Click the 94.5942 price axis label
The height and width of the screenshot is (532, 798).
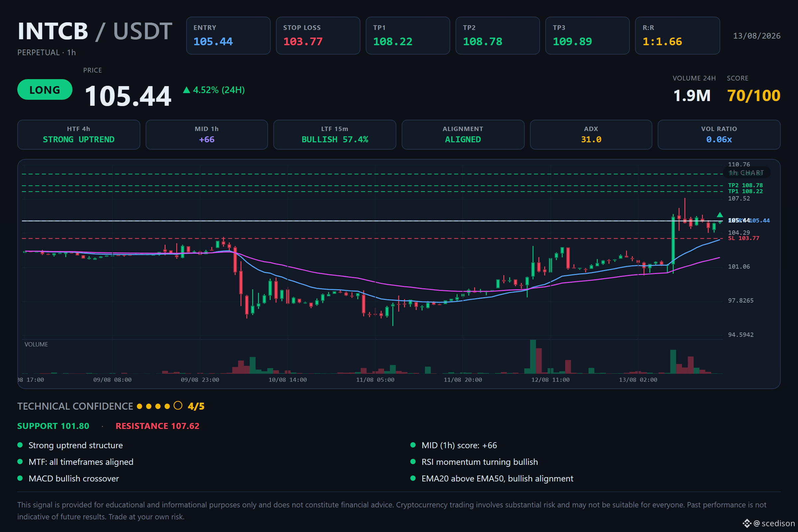tap(741, 335)
